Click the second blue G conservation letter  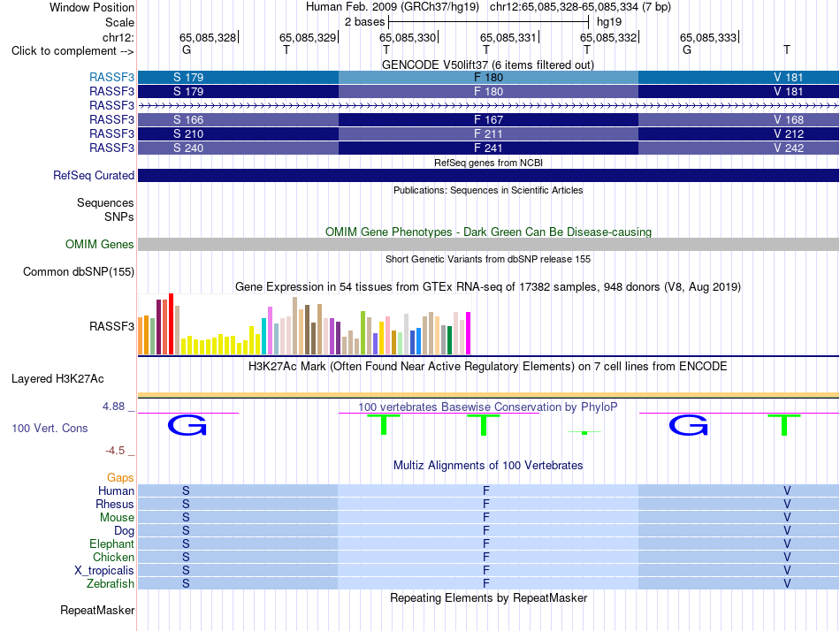[x=689, y=425]
